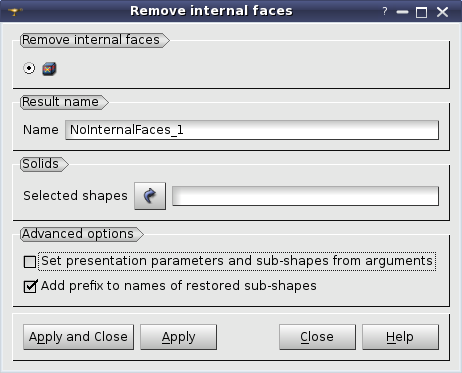Click the remove internal faces cube icon
Screen dimensions: 462x373
pos(49,69)
